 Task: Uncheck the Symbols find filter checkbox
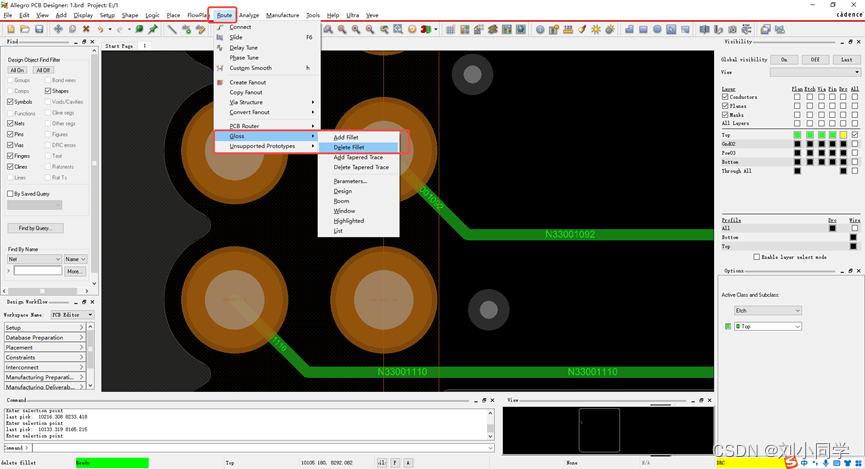coord(11,101)
